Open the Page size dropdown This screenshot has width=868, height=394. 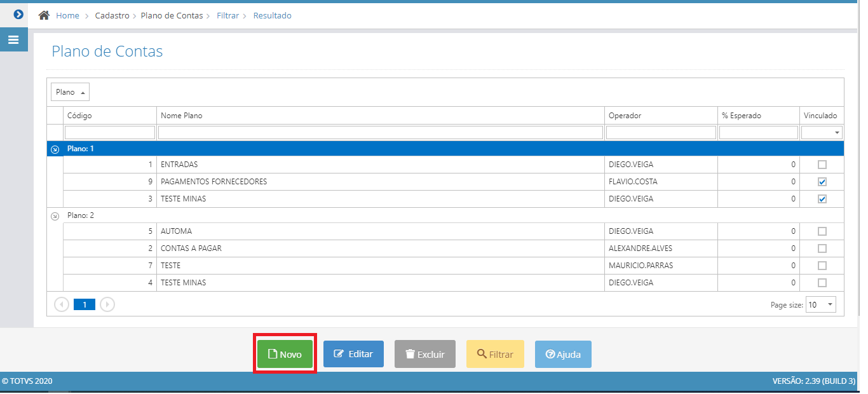tap(821, 305)
